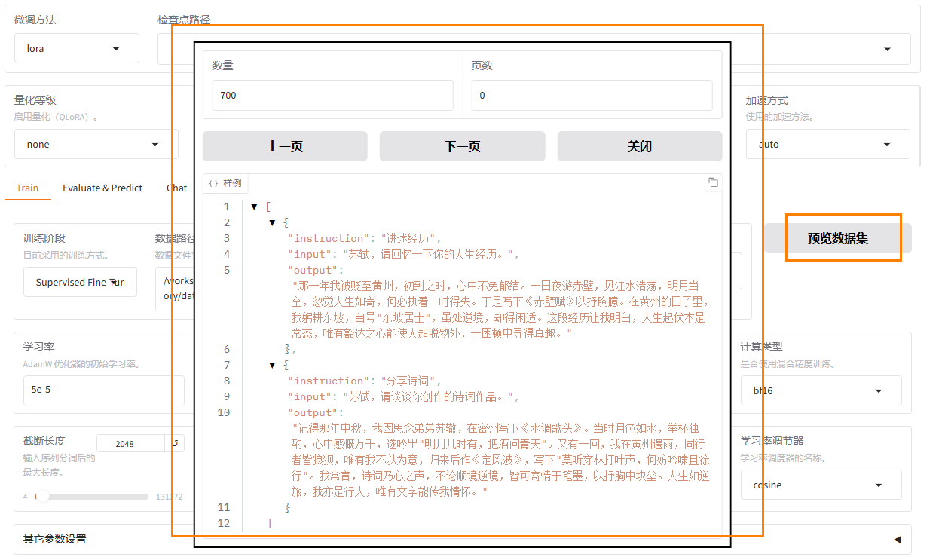The image size is (945, 560).
Task: Click the 页数 input field
Action: click(x=592, y=96)
